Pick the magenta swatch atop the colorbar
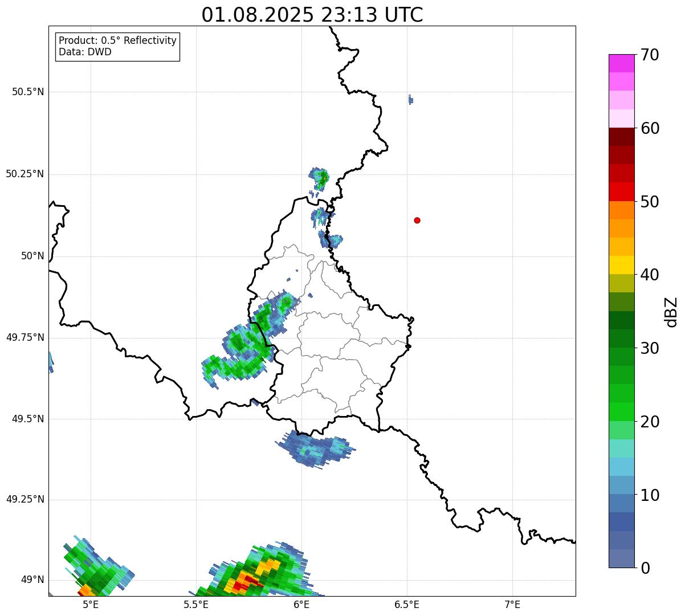This screenshot has width=685, height=616. (x=621, y=63)
